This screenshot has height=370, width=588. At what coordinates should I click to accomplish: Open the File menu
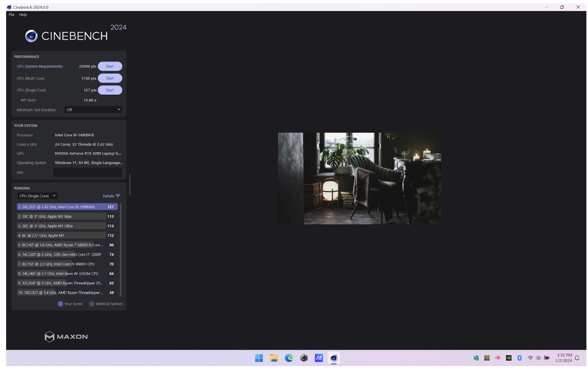[x=12, y=15]
